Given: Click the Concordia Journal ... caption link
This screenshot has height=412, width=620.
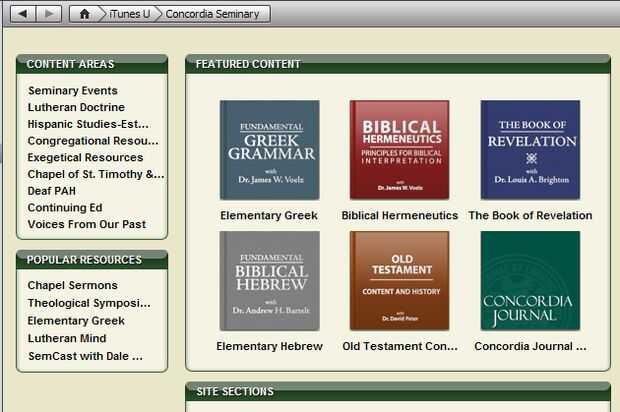Looking at the screenshot, I should pyautogui.click(x=530, y=346).
